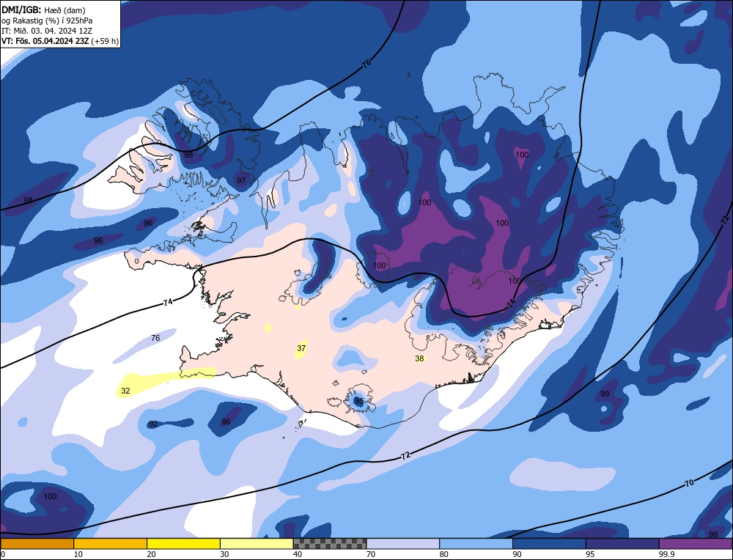733x560 pixels.
Task: Click the '40' legend scale label
Action: [x=298, y=554]
